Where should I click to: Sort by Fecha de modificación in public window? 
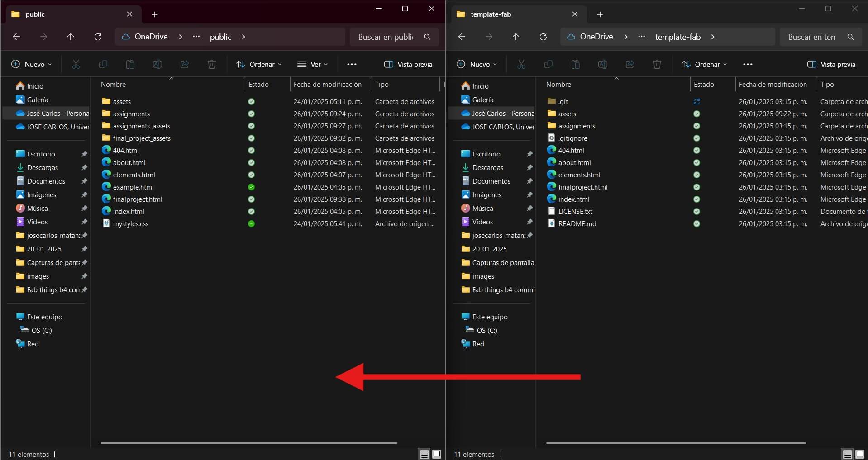click(x=328, y=84)
